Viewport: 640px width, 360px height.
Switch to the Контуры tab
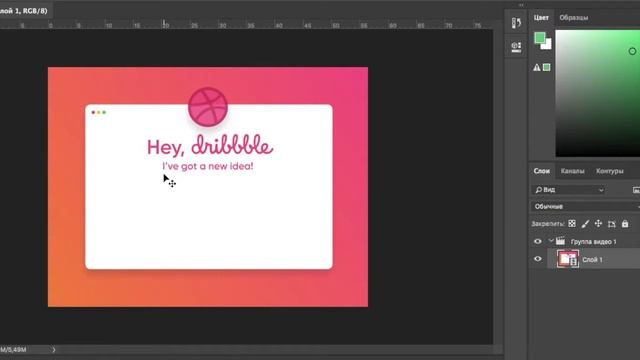point(609,171)
